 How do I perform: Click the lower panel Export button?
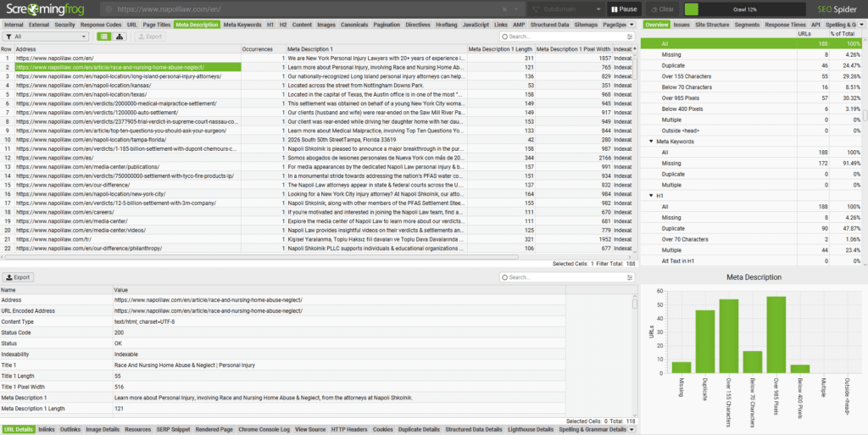tap(19, 277)
